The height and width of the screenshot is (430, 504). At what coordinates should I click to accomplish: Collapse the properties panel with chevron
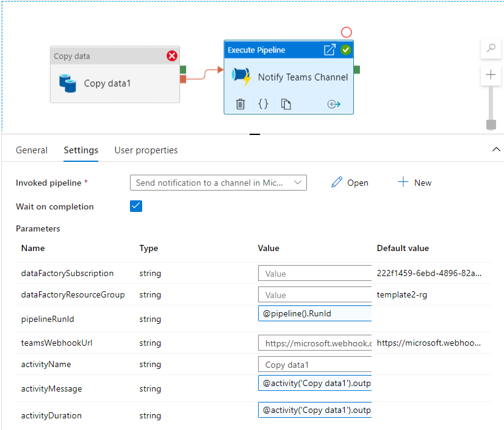click(496, 150)
